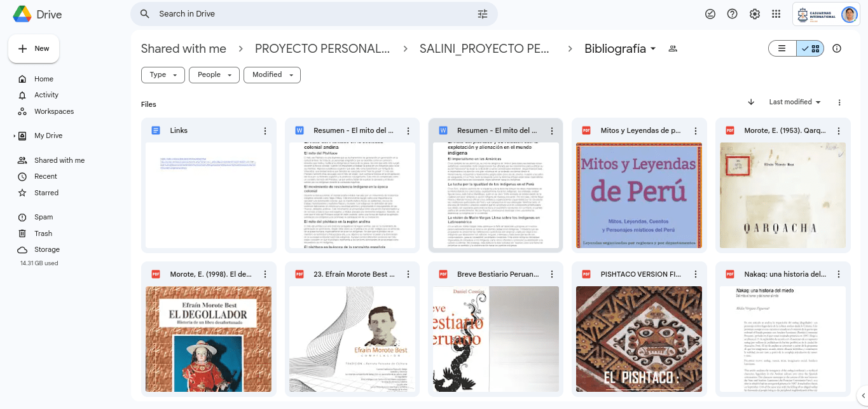Screen dimensions: 868x409
Task: Open Nakaq: una historia del miedo thumbnail
Action: [x=783, y=339]
